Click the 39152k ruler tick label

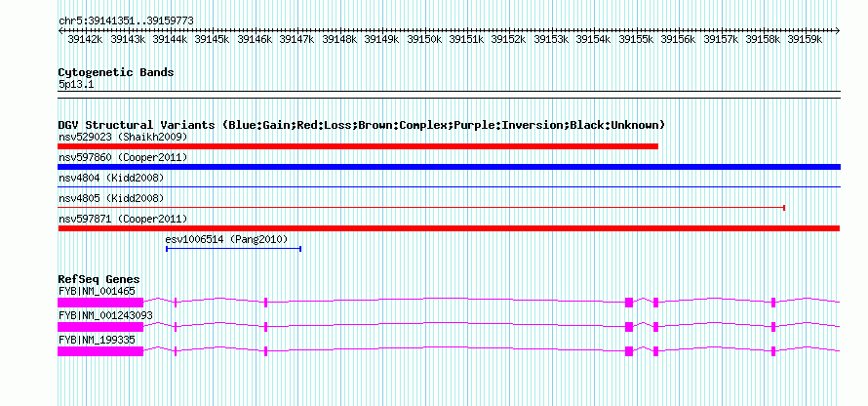pos(509,39)
